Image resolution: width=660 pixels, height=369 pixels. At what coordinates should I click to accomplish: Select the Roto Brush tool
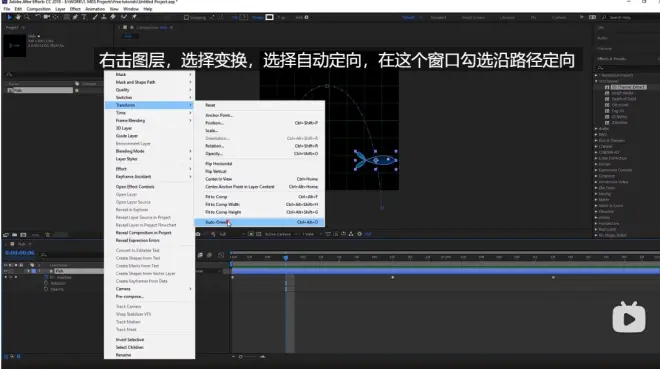[124, 17]
